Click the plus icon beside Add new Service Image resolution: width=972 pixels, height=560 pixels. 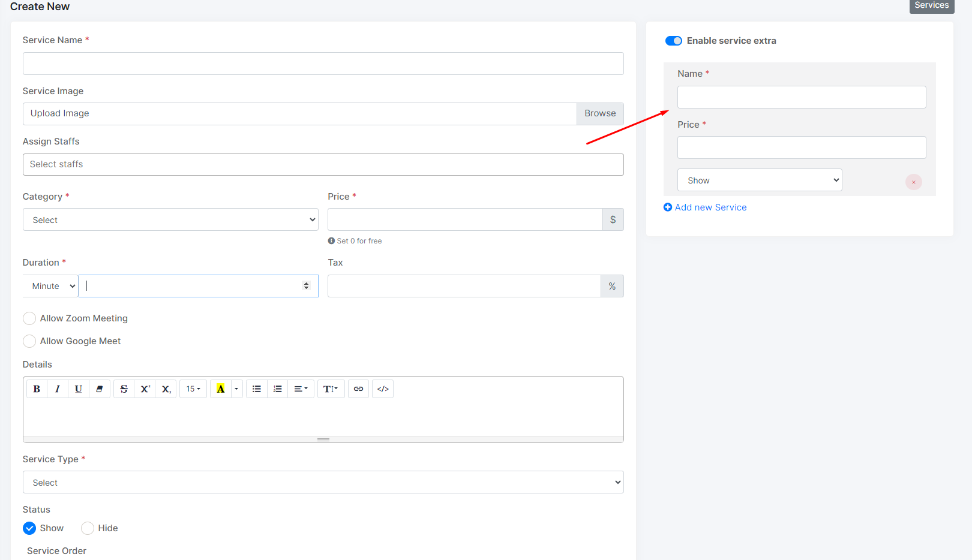tap(668, 207)
